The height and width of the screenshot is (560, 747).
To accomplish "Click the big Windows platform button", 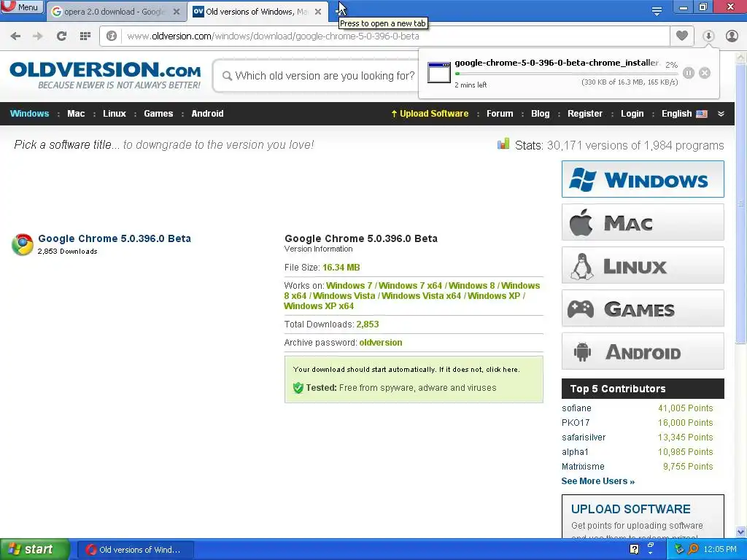I will tap(643, 179).
